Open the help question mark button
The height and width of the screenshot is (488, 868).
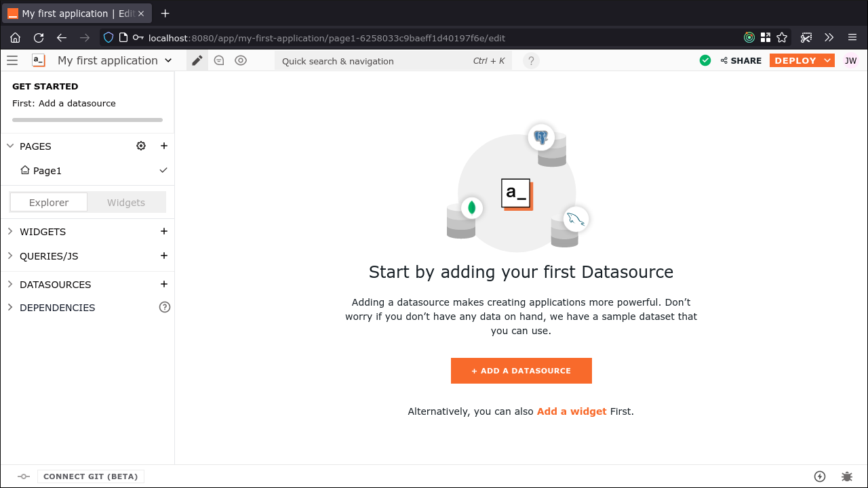(532, 61)
